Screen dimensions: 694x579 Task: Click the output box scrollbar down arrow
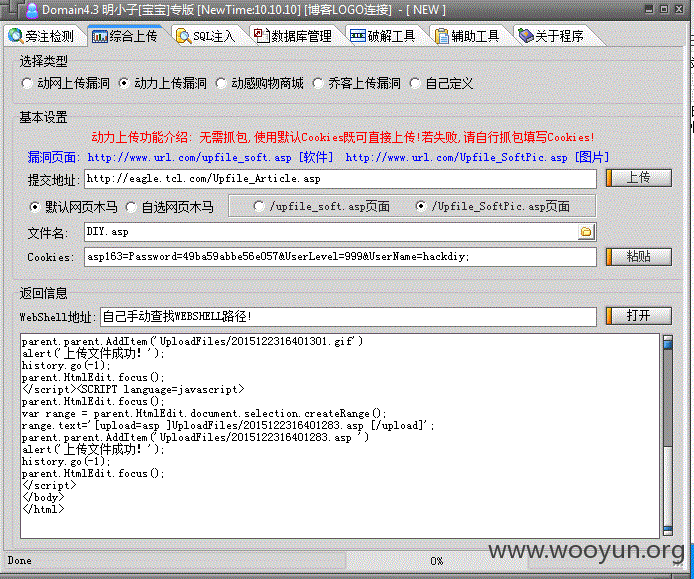[667, 530]
